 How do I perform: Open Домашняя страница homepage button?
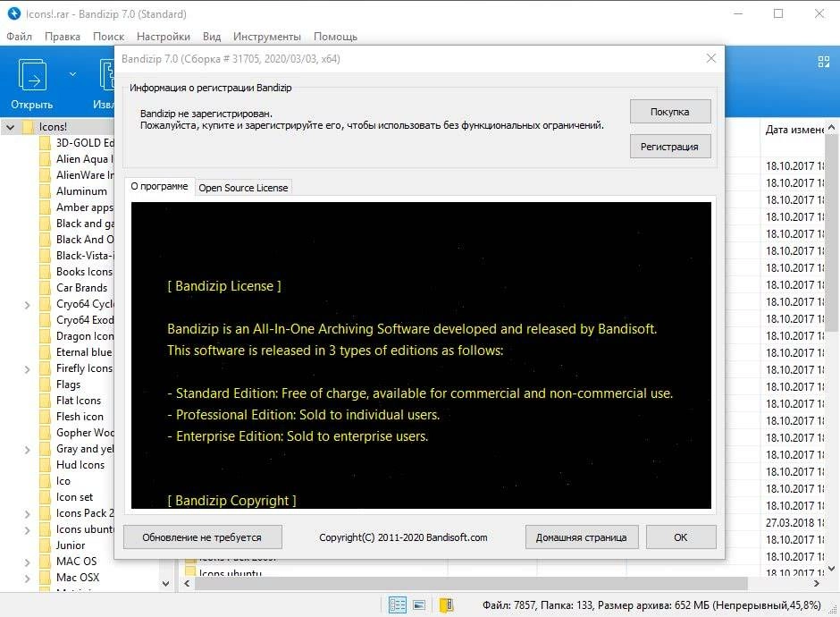pos(581,537)
